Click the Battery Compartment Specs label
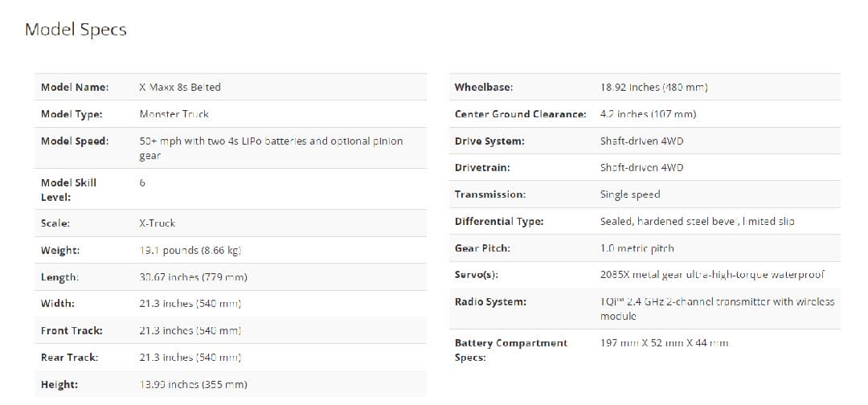 (510, 350)
